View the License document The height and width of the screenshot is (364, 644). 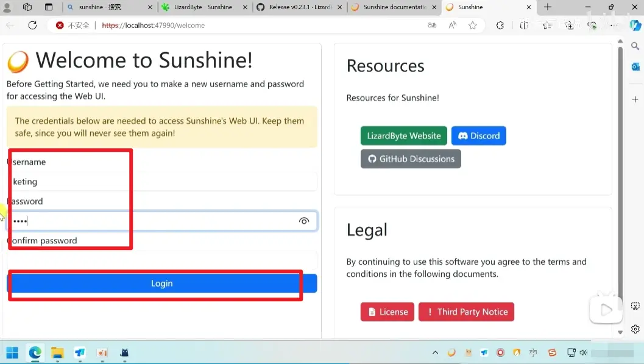tap(387, 312)
